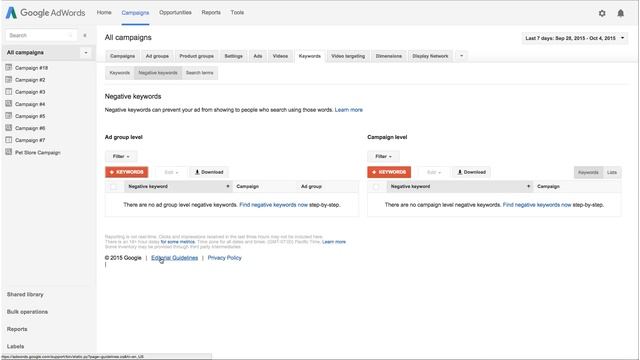The height and width of the screenshot is (360, 640).
Task: Click Find negative keywords now under ad group level
Action: coord(273,205)
